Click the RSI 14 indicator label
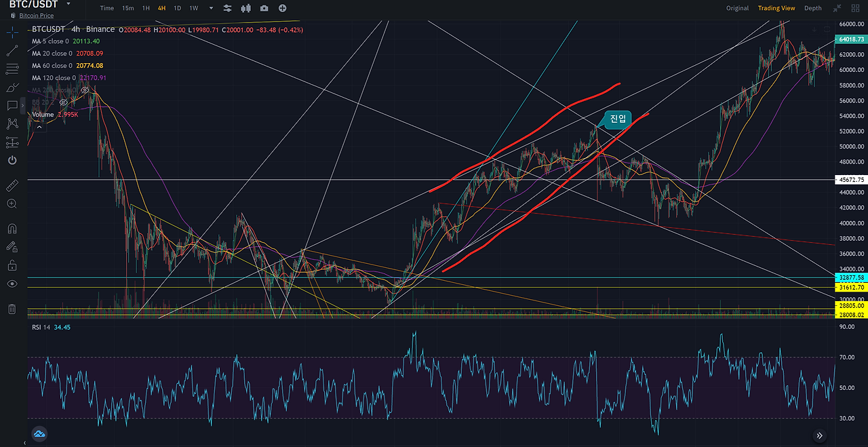The width and height of the screenshot is (868, 447). pyautogui.click(x=41, y=327)
